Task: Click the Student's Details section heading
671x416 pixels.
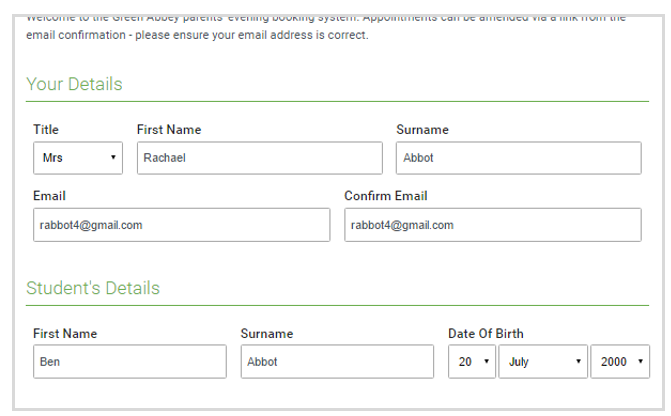Action: point(93,288)
